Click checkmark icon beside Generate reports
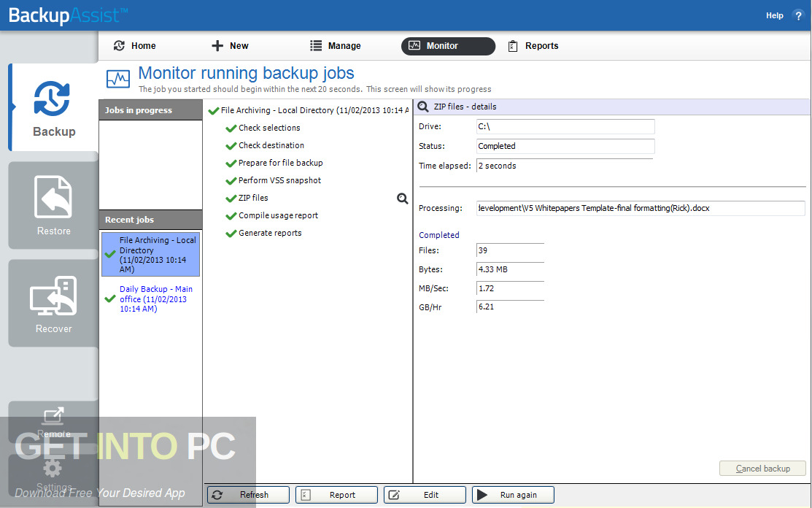Viewport: 812px width, 508px height. coord(231,234)
